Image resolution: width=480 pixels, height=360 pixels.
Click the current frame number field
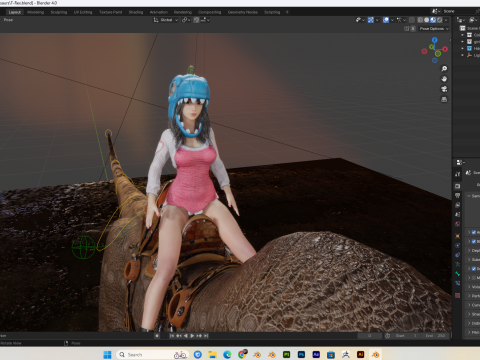(369, 336)
